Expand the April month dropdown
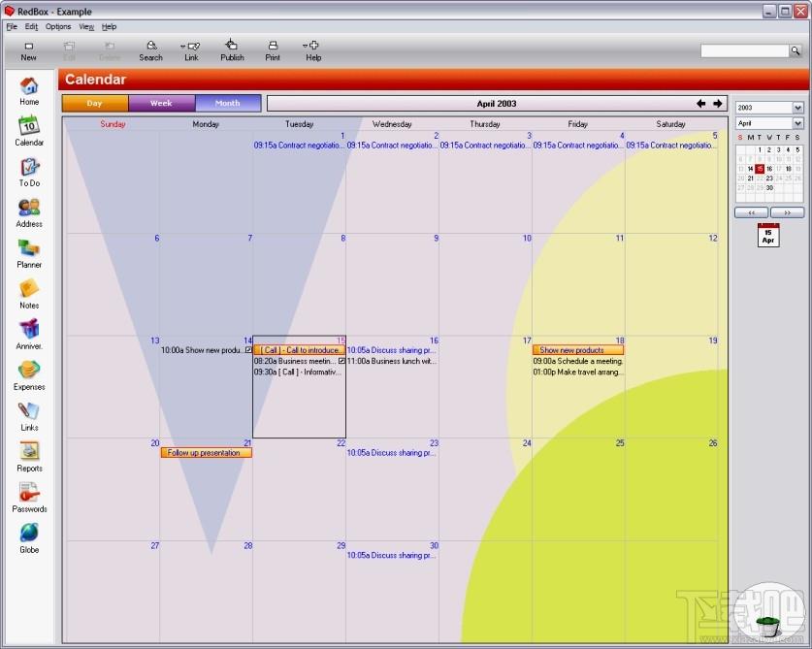The width and height of the screenshot is (812, 649). [797, 123]
